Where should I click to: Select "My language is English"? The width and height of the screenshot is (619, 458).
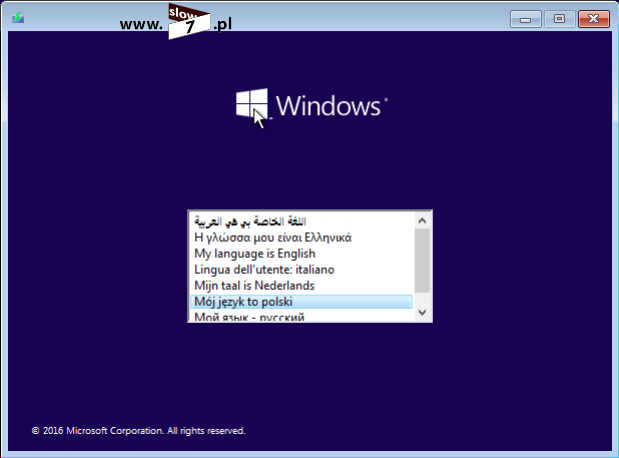pyautogui.click(x=301, y=253)
